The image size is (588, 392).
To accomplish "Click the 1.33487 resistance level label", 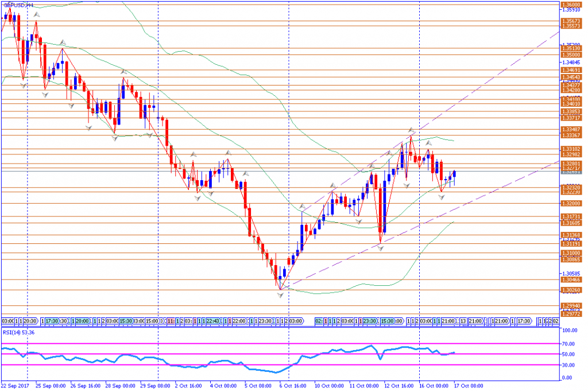I will (x=571, y=130).
